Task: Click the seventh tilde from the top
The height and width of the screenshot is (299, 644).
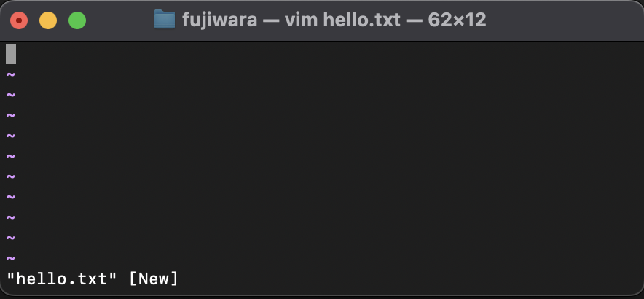Action: pos(11,197)
